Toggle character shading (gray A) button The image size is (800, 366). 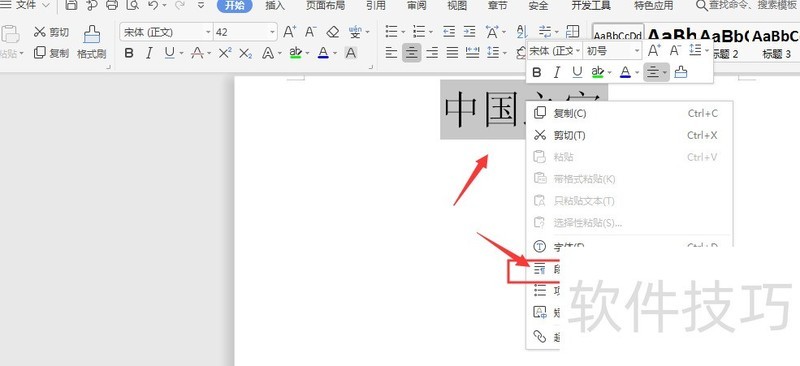[x=351, y=53]
